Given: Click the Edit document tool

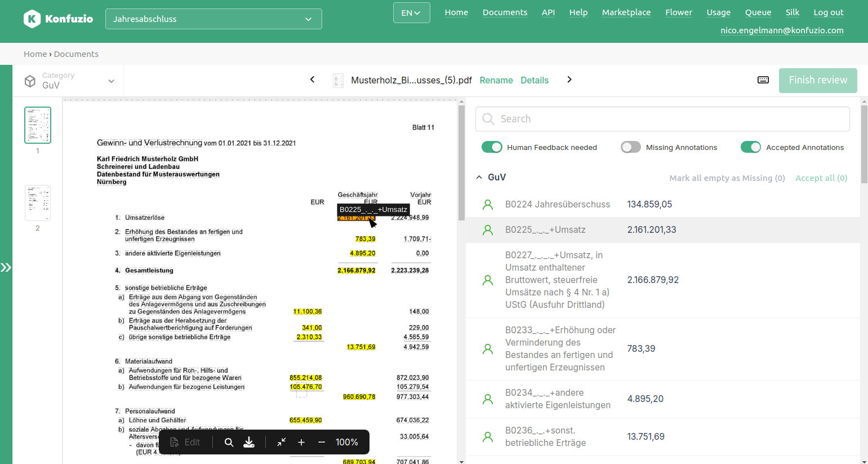Looking at the screenshot, I should (x=185, y=443).
